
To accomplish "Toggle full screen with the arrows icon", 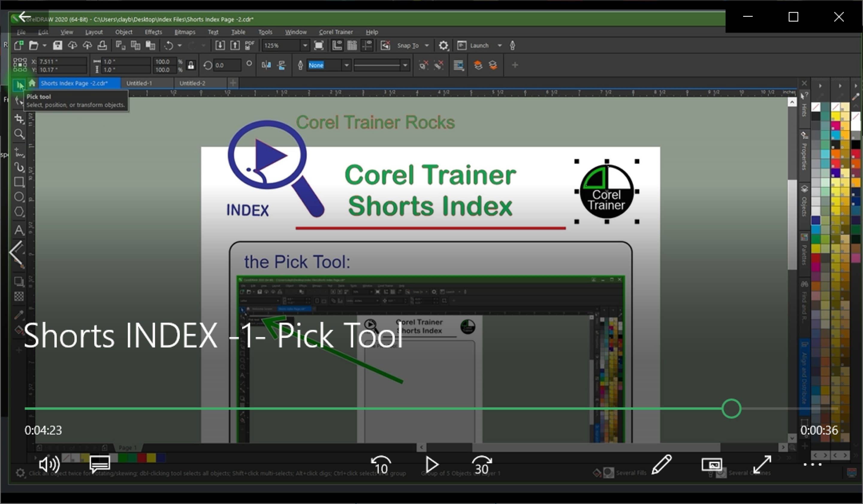I will 762,465.
